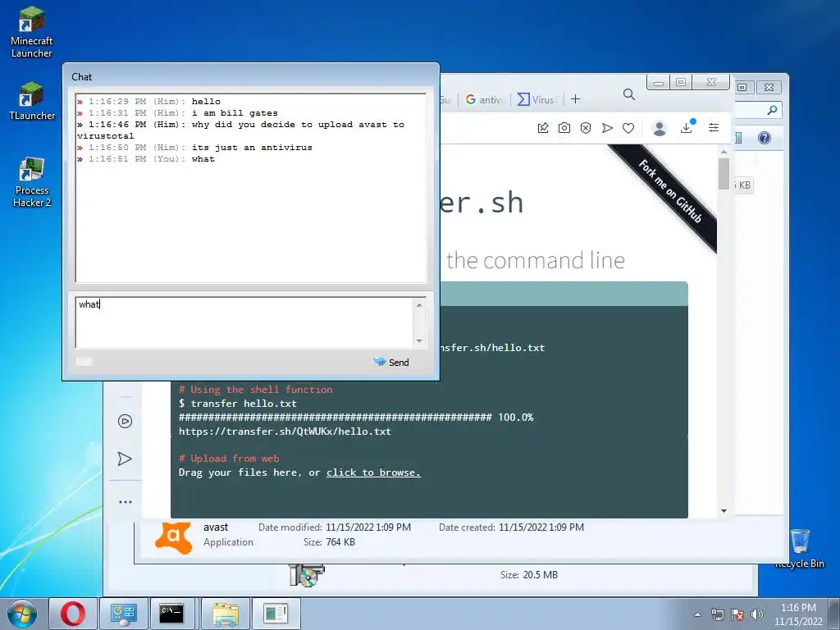This screenshot has height=630, width=840.
Task: Click the network tray icon
Action: (x=717, y=614)
